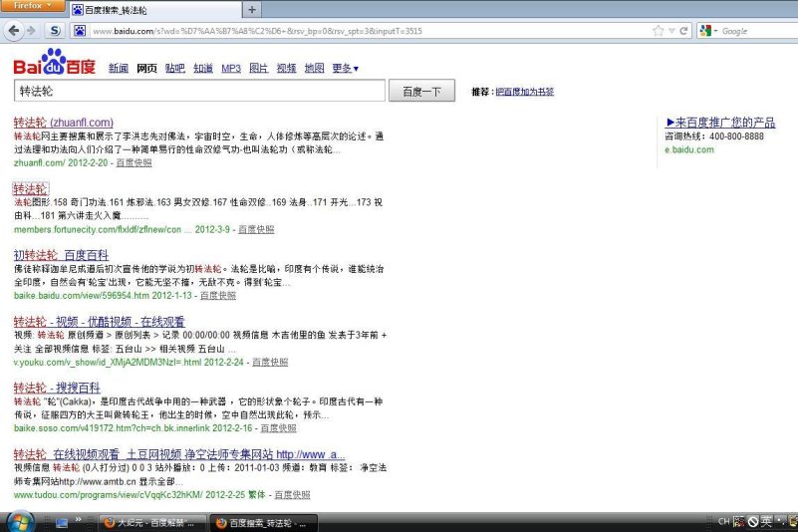Switch to 贴吧 search category
Image resolution: width=798 pixels, height=532 pixels.
coord(175,68)
